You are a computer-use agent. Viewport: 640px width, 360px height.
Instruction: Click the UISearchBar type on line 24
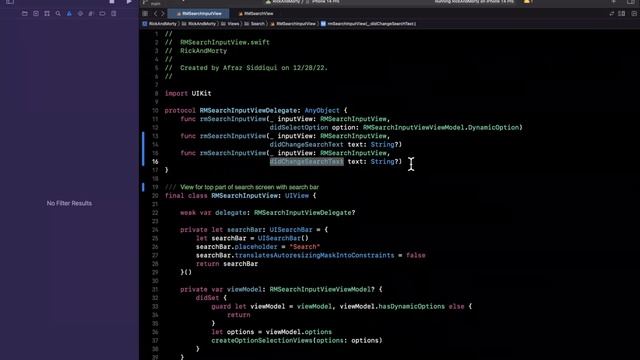(x=291, y=229)
